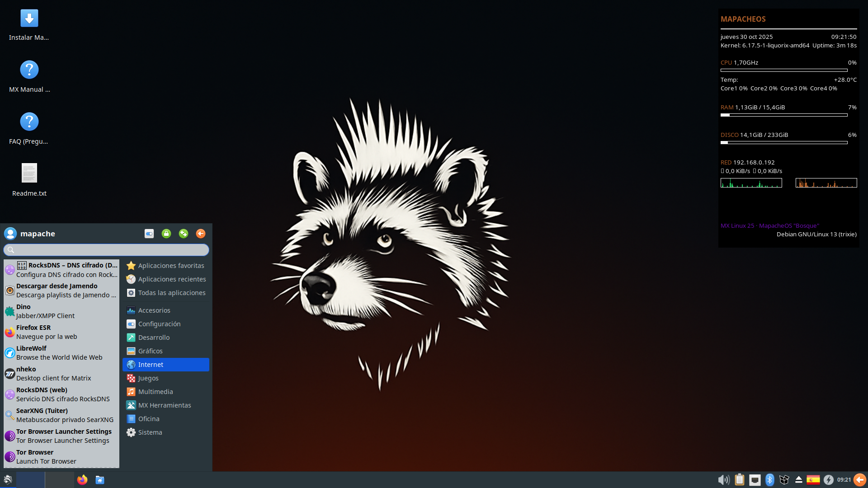The height and width of the screenshot is (488, 868).
Task: Open the clipboard manager tray icon
Action: pos(740,480)
